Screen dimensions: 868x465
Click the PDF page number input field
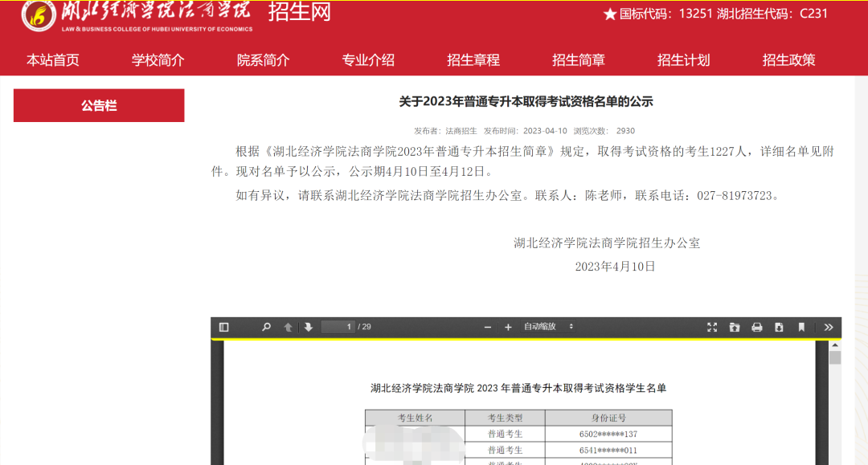tap(338, 327)
